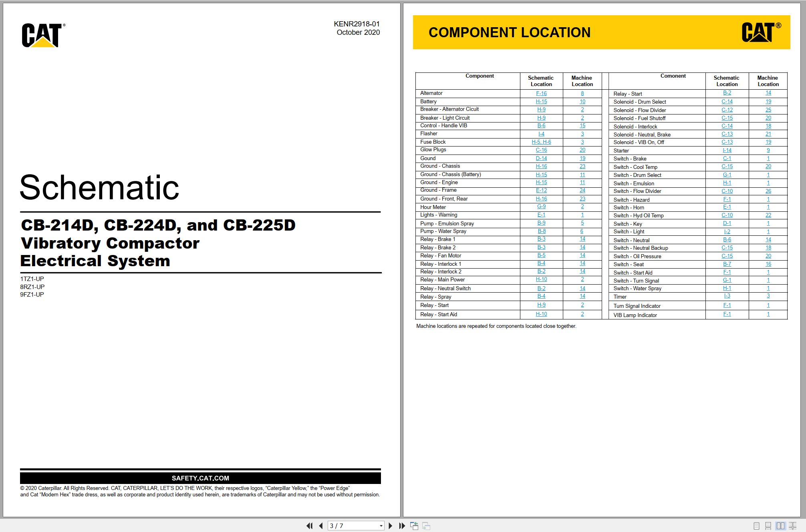Open Relay - Main Power schematic location H-10
Screen dimensions: 806x532
(541, 279)
